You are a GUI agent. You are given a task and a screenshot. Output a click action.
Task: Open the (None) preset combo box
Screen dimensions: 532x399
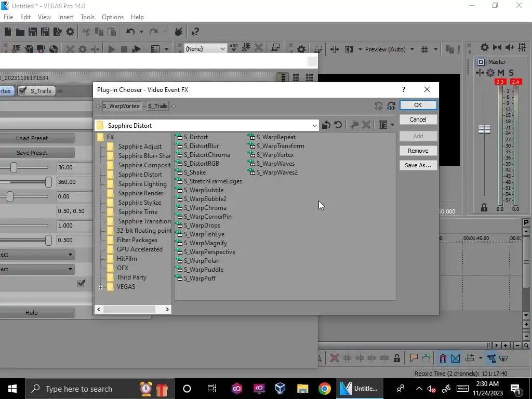205,49
